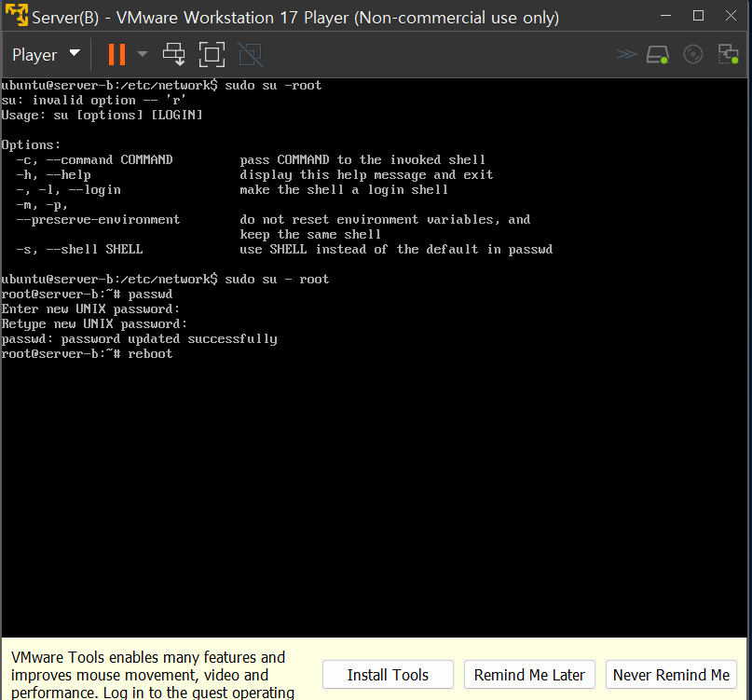
Task: Click Install Tools button
Action: (x=388, y=675)
